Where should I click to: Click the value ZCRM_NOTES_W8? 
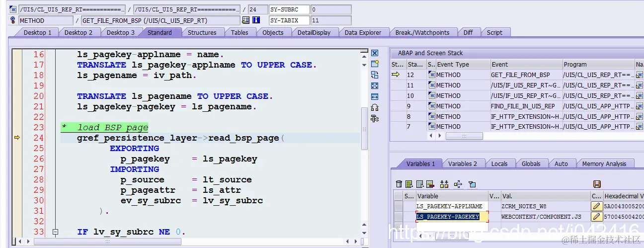point(523,206)
